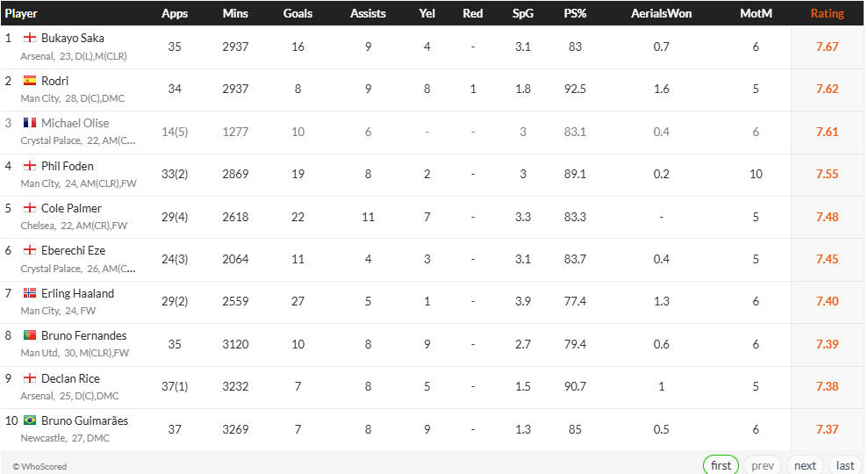Click the Spain flag beside Rodri
Screen dimensions: 868x474
tap(30, 81)
